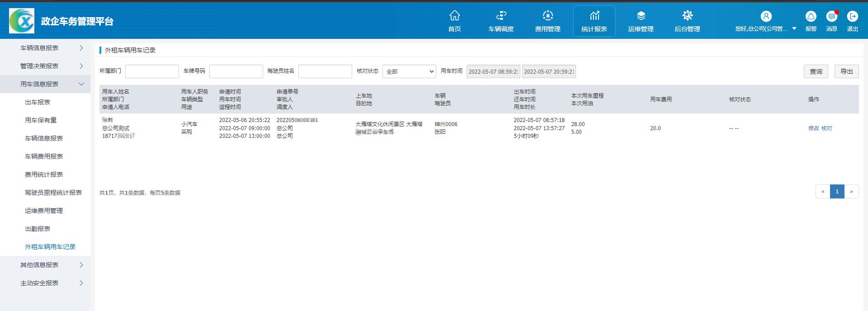The image size is (868, 311).
Task: Open the 核对状态 dropdown
Action: [x=409, y=71]
